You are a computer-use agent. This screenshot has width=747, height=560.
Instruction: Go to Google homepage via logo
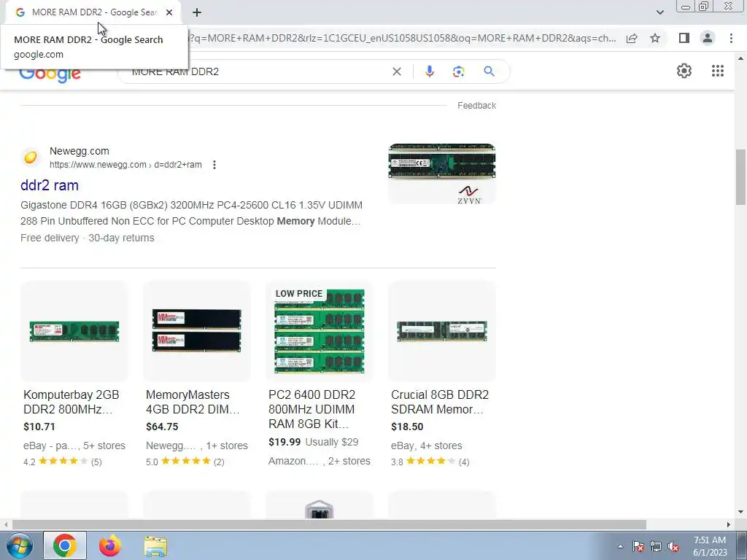pyautogui.click(x=50, y=75)
